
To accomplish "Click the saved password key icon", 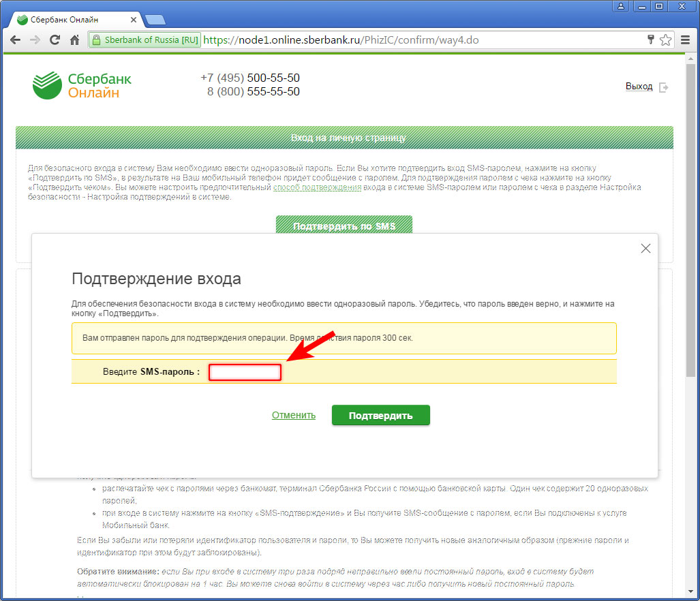I will point(650,40).
